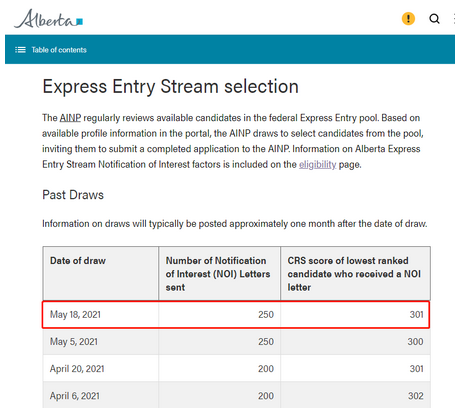460x411 pixels.
Task: Click the Past Draws subheading
Action: click(73, 195)
